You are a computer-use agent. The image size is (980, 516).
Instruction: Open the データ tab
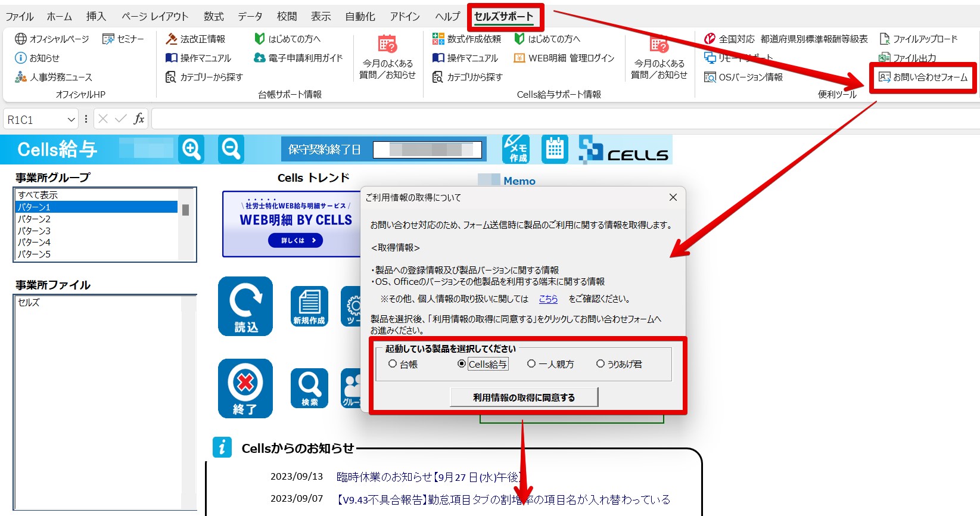click(x=250, y=17)
